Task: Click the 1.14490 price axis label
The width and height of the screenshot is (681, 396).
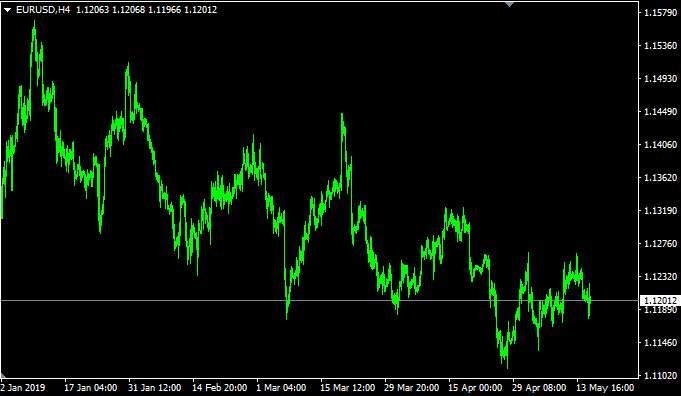Action: point(661,112)
